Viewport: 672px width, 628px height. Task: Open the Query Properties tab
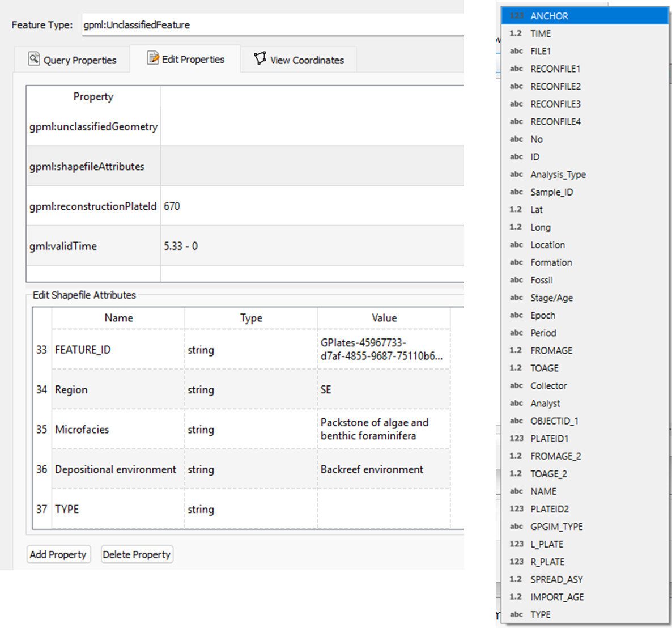point(72,60)
